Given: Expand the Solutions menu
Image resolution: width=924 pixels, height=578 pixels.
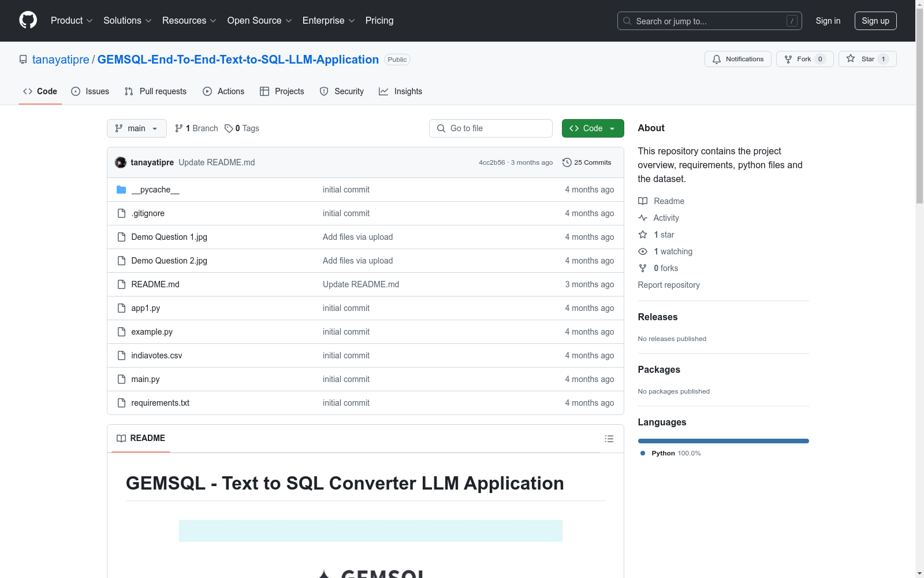Looking at the screenshot, I should click(x=128, y=21).
